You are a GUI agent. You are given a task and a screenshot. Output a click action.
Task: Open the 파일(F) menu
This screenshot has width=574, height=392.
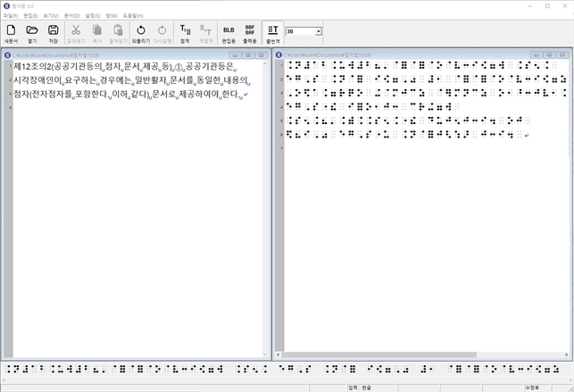(x=11, y=16)
